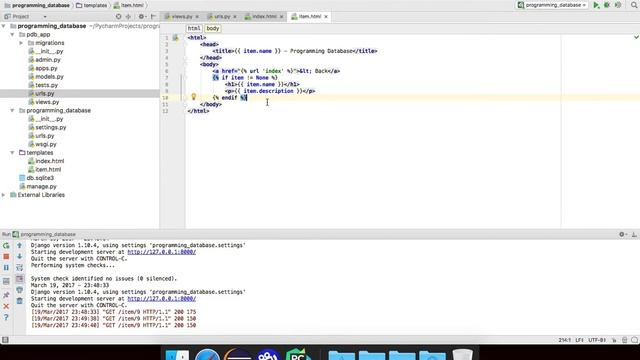640x360 pixels.
Task: Collapse the programming_database root folder
Action: [x=4, y=26]
